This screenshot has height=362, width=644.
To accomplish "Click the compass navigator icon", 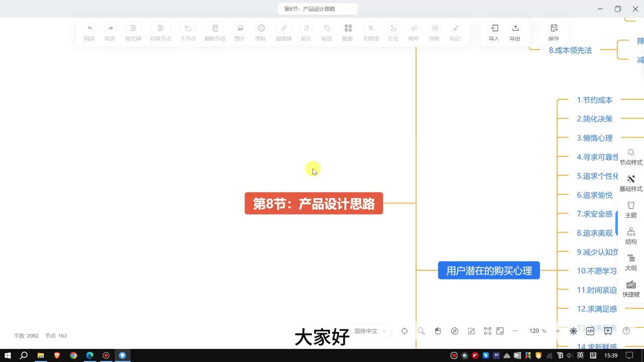I will (x=455, y=331).
